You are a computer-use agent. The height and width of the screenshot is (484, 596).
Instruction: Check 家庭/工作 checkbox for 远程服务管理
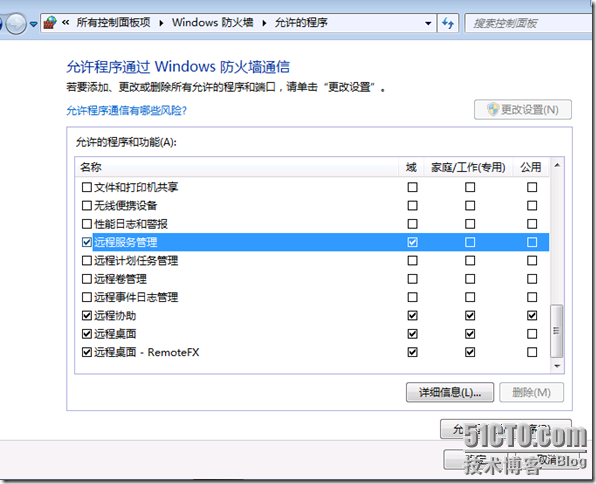[x=470, y=242]
